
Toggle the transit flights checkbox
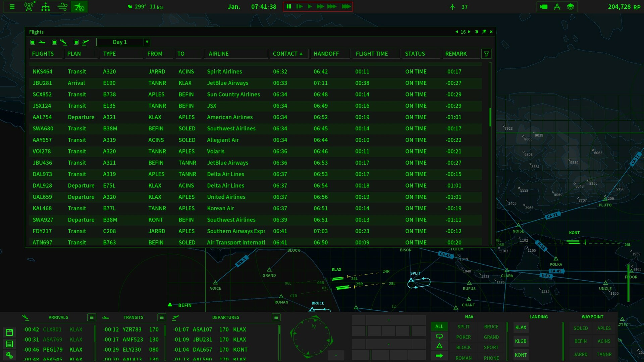click(x=33, y=42)
